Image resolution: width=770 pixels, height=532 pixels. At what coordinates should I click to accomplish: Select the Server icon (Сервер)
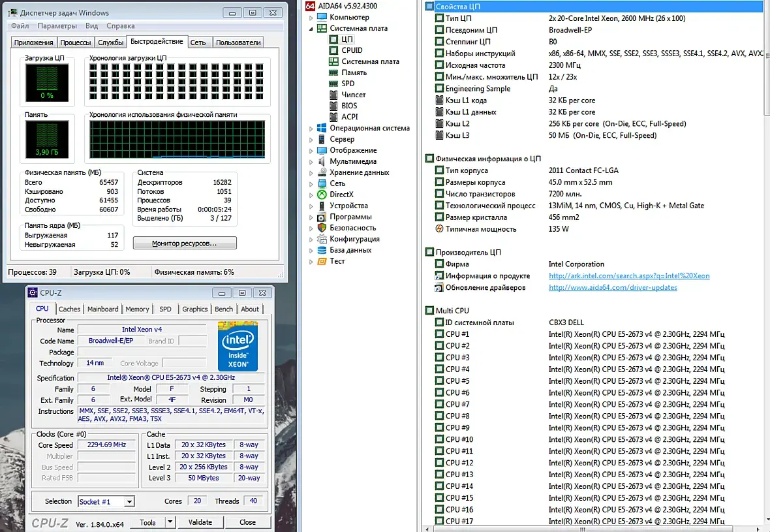pyautogui.click(x=322, y=139)
